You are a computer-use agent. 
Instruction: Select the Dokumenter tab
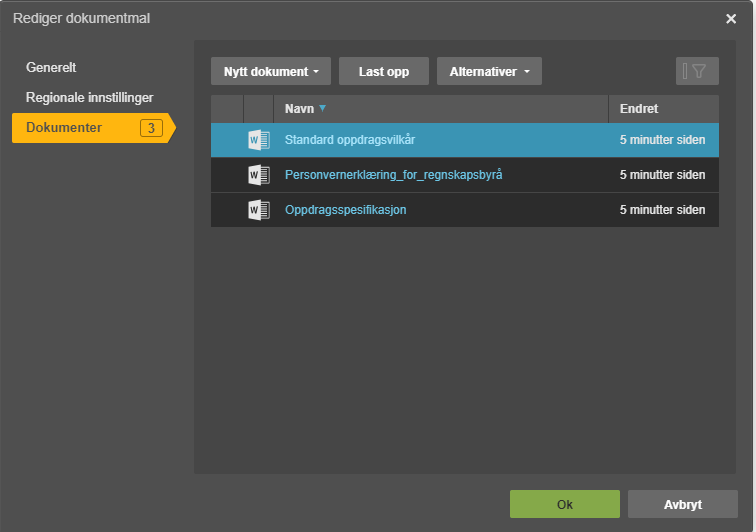coord(94,128)
